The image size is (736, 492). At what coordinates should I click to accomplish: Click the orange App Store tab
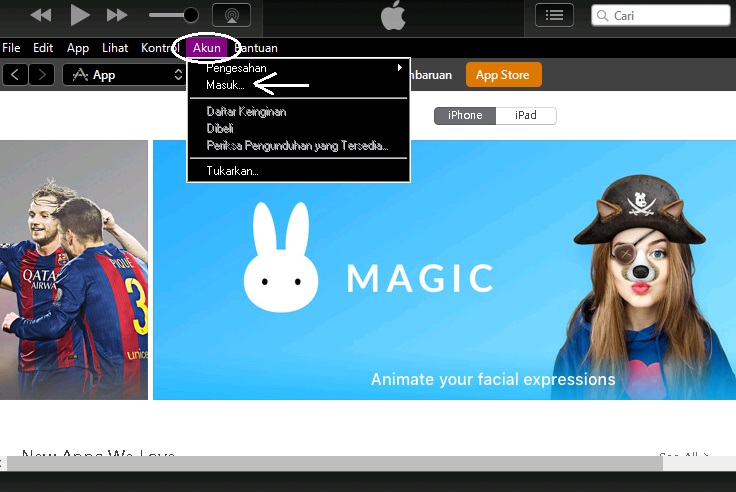coord(503,75)
